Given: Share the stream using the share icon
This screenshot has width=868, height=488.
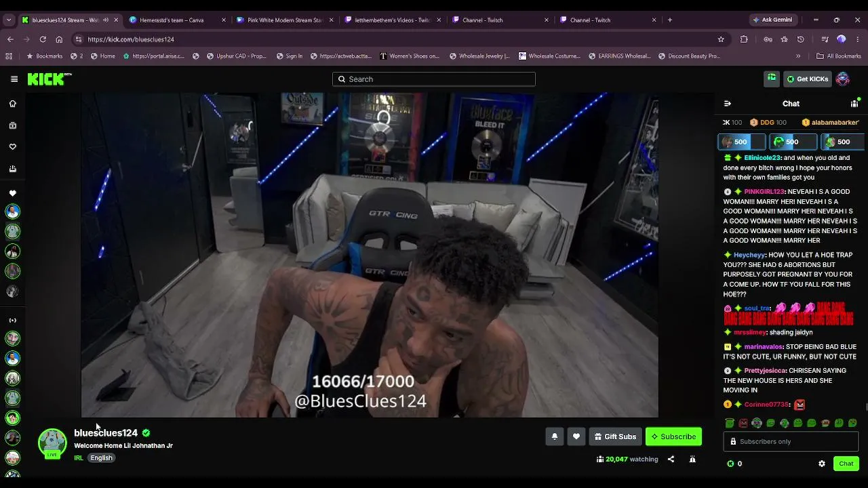Looking at the screenshot, I should click(x=671, y=459).
